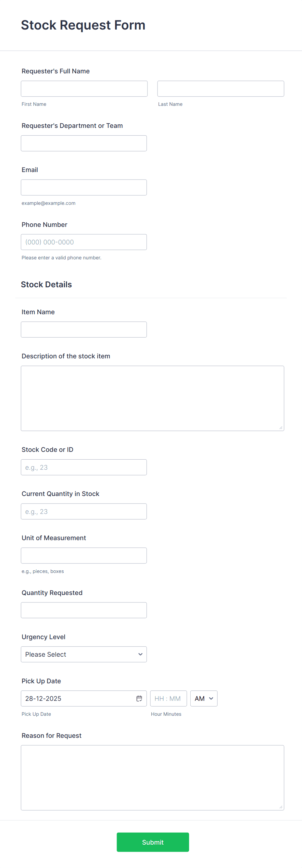The height and width of the screenshot is (868, 302).
Task: Click the Unit of Measurement field
Action: 83,555
